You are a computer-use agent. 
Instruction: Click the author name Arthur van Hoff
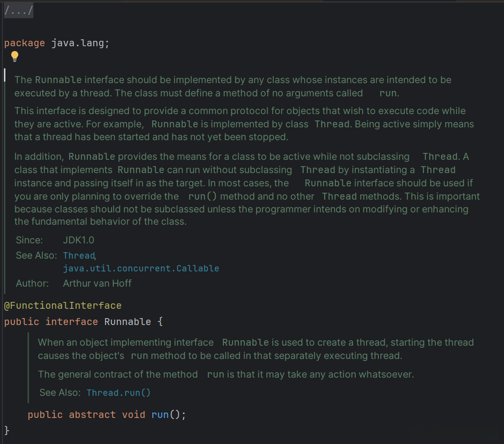pyautogui.click(x=97, y=284)
